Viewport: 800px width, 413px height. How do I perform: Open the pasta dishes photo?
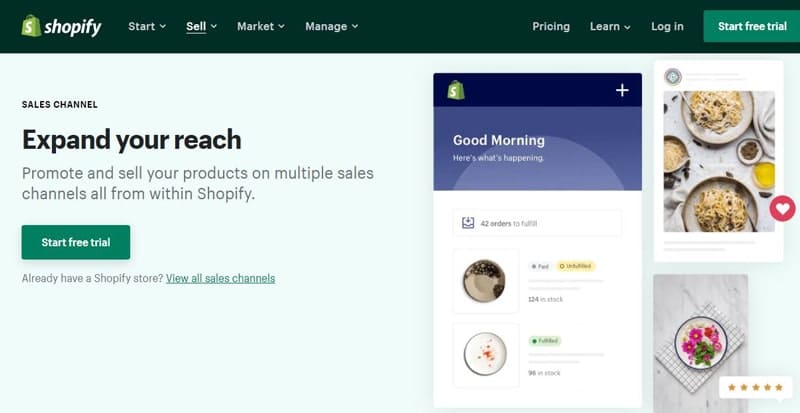(x=719, y=161)
